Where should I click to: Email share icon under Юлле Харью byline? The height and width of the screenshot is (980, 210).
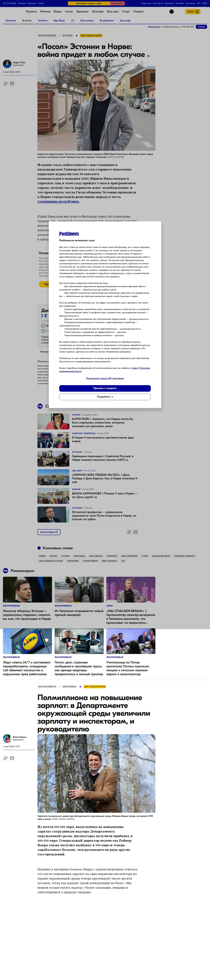pos(12,758)
